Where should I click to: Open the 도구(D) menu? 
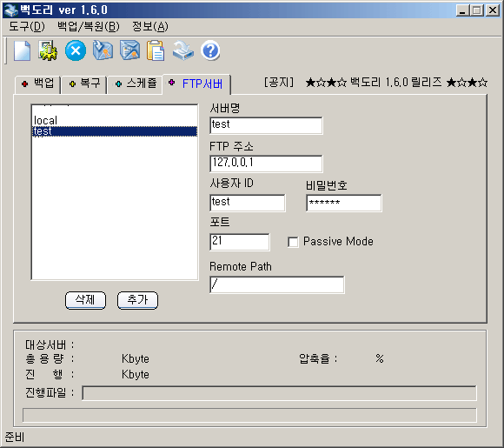tap(27, 26)
